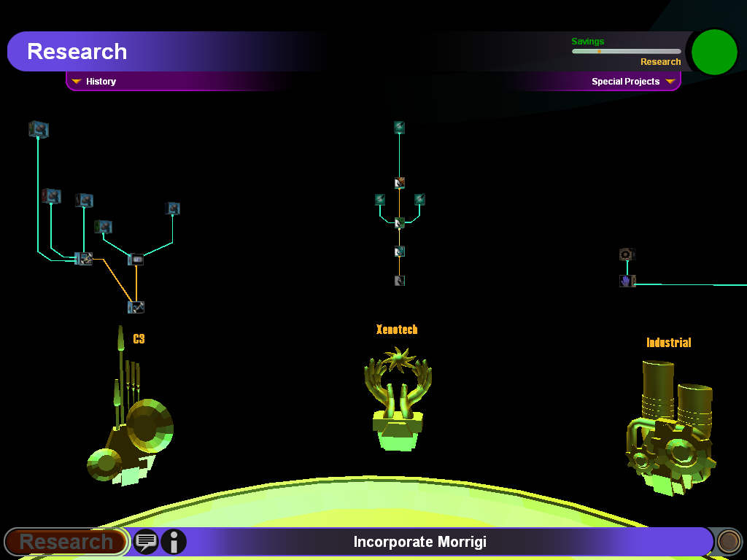
Task: Select the top-left node of C3 tree
Action: click(x=39, y=130)
